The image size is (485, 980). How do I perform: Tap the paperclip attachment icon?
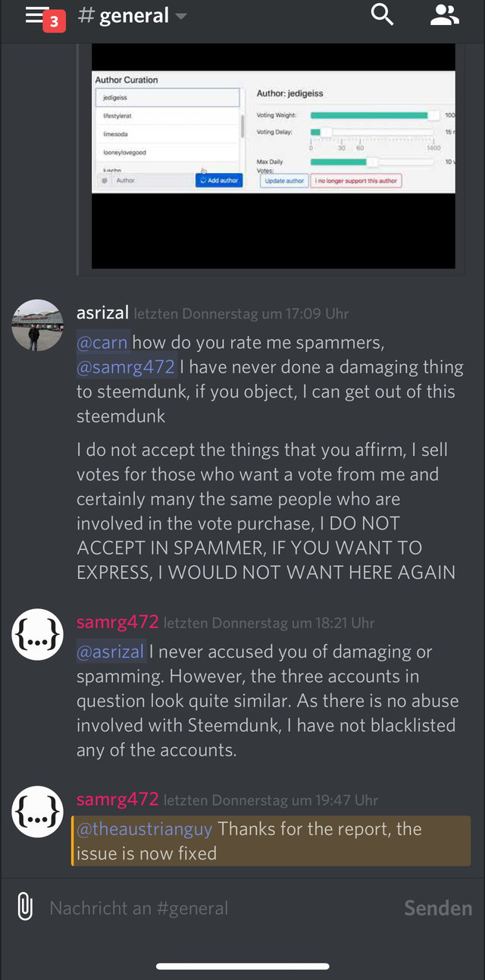click(x=26, y=907)
